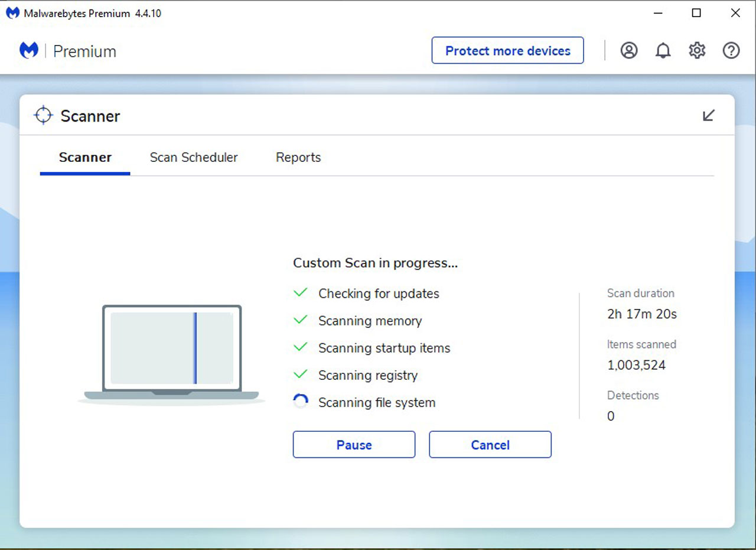Open notifications via the bell icon

pos(663,50)
